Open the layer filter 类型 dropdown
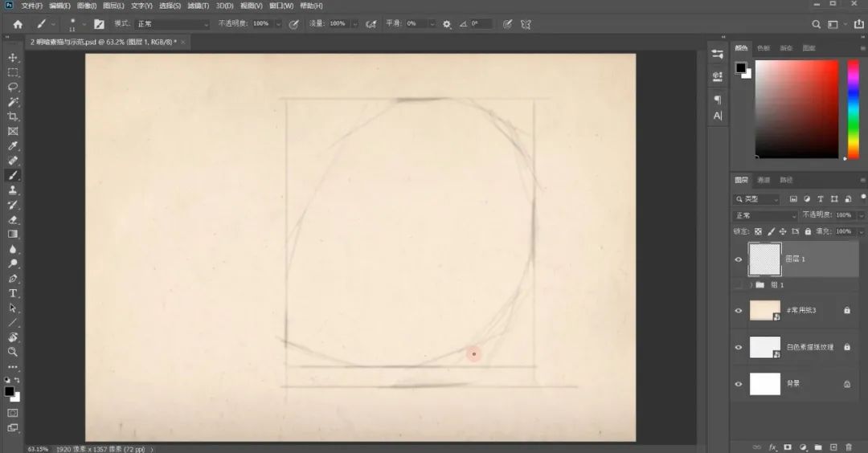The height and width of the screenshot is (453, 868). pos(757,199)
